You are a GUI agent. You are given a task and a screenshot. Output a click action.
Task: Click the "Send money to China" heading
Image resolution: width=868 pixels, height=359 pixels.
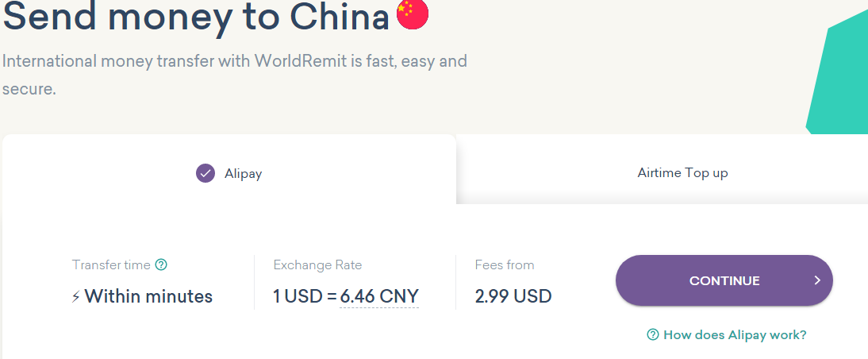point(196,17)
